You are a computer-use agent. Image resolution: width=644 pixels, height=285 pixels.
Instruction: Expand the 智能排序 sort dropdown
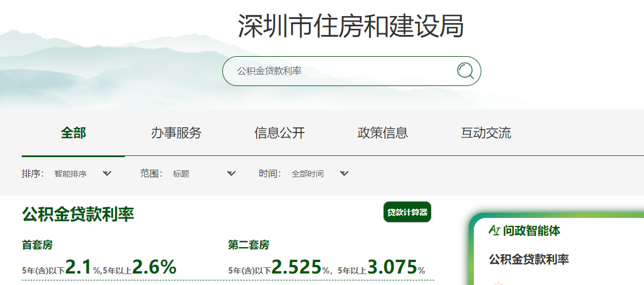tap(83, 174)
